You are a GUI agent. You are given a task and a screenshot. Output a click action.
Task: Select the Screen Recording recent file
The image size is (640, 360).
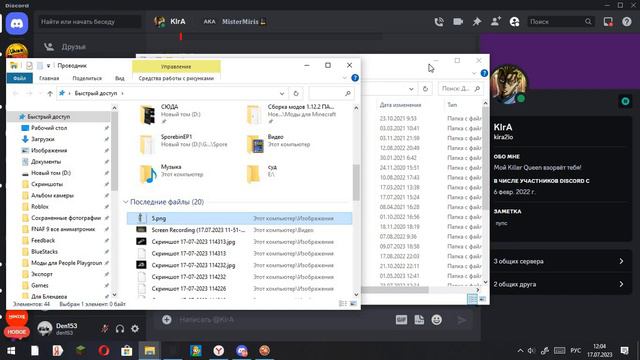[239, 230]
